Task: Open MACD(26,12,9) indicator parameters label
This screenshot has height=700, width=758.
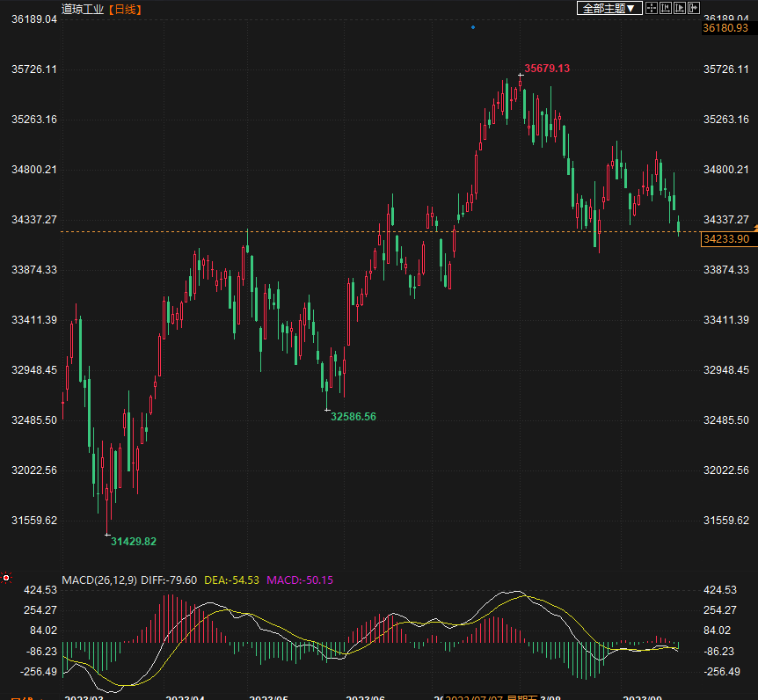Action: coord(99,580)
